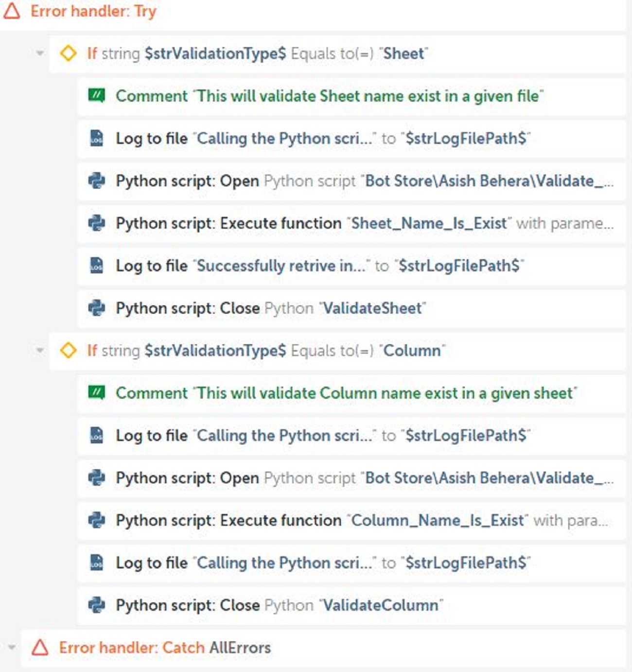Click Python icon for Close ValidateSheet

97,308
